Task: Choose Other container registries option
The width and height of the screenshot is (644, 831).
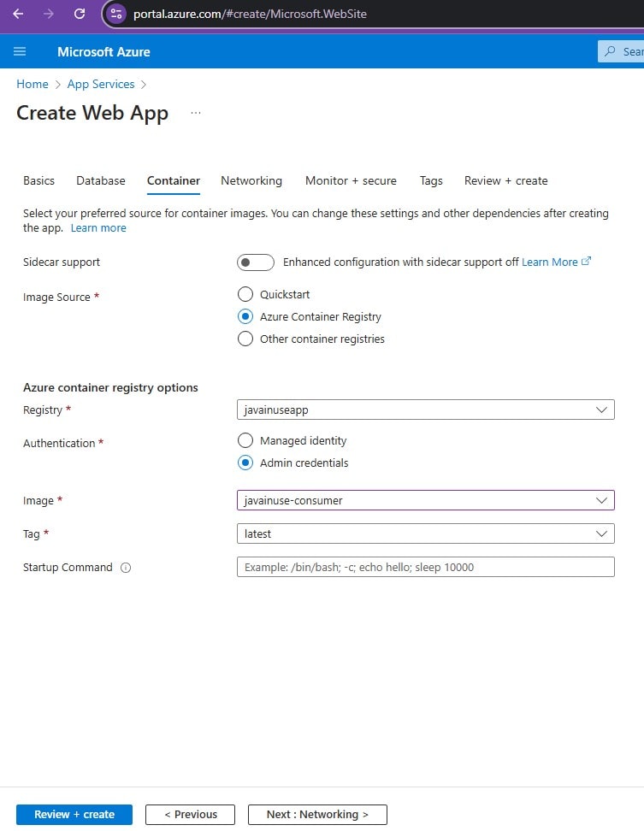Action: click(245, 339)
